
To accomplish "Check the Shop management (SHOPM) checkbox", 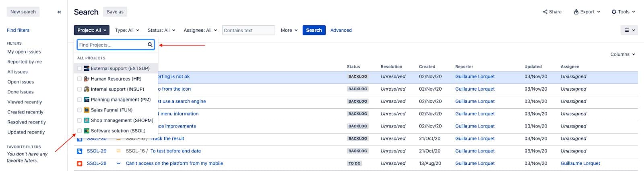I will (80, 120).
